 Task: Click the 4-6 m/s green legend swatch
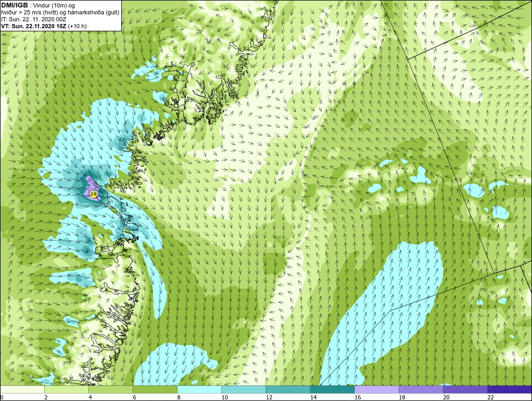[x=111, y=389]
